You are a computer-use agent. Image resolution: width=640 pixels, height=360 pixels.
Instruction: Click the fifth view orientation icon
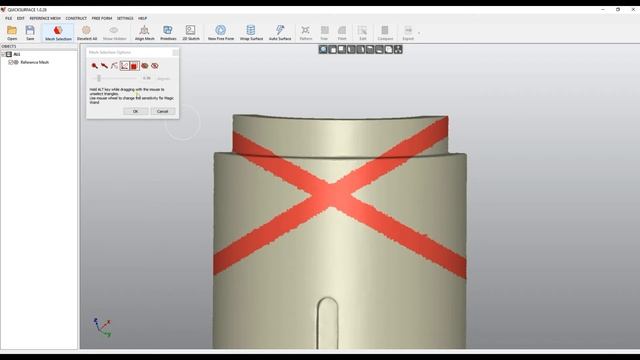pos(361,49)
